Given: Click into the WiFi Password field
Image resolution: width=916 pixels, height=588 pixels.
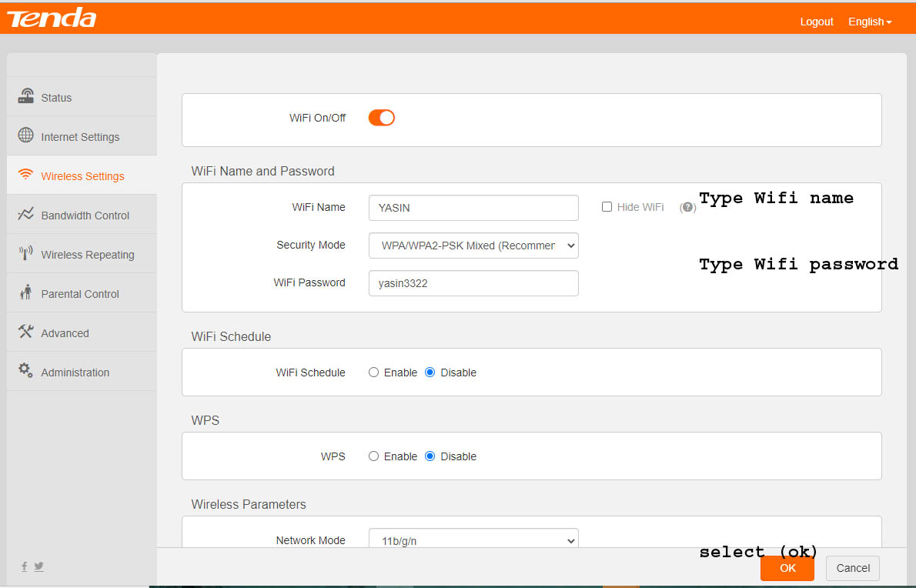Looking at the screenshot, I should [473, 283].
